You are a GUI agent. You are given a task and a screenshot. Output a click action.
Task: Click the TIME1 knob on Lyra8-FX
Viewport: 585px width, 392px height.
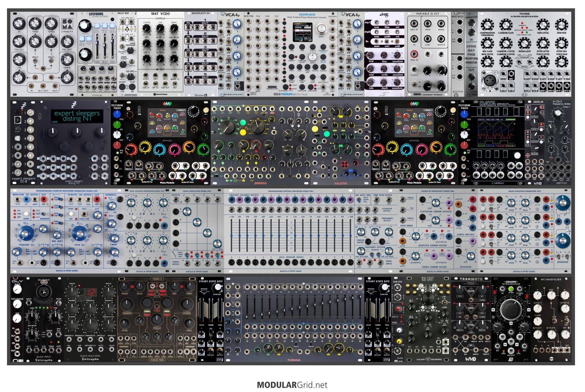click(x=35, y=23)
